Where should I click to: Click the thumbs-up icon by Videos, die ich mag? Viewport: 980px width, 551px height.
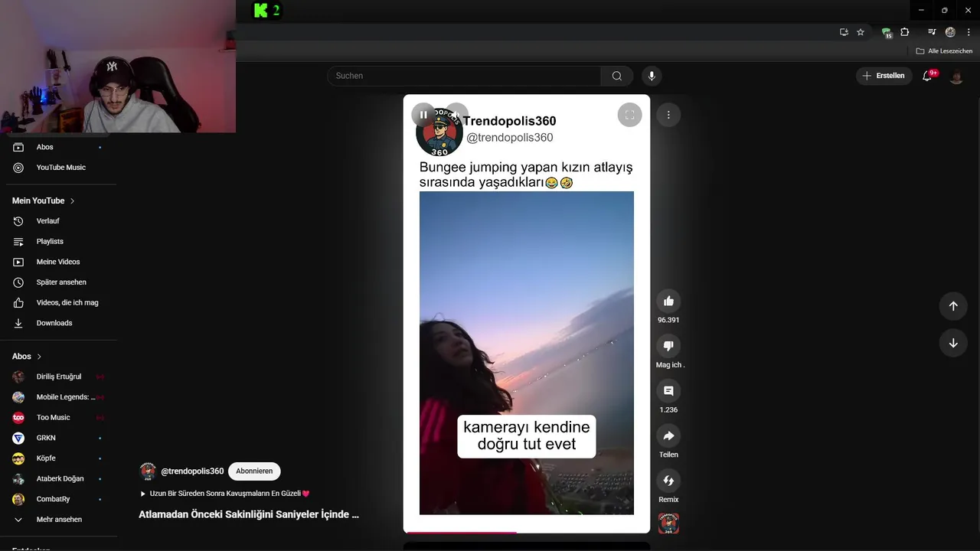[19, 302]
